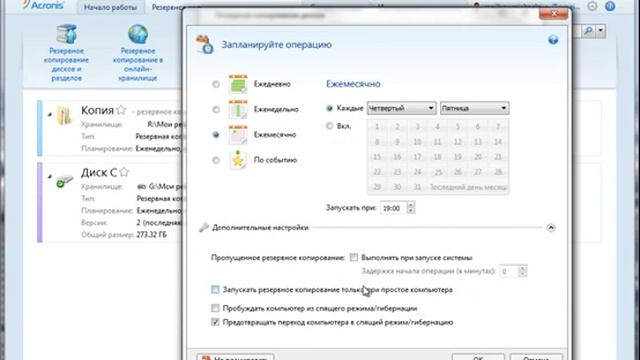The image size is (640, 360).
Task: Uncheck prevent sleep/hibernation checkbox
Action: 215,322
